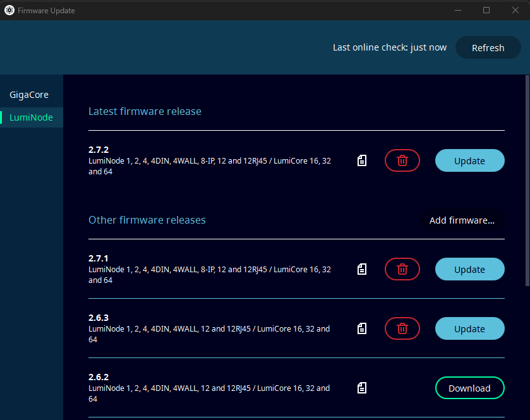Switch to the GigaCore tab

[29, 95]
